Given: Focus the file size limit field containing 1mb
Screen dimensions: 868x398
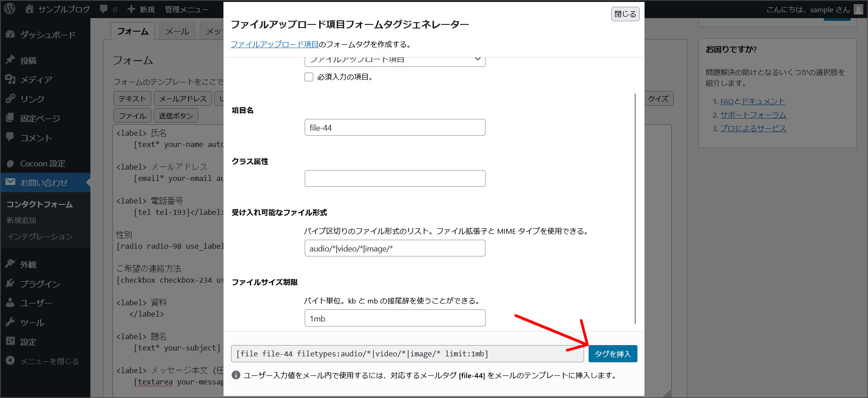Looking at the screenshot, I should tap(395, 318).
